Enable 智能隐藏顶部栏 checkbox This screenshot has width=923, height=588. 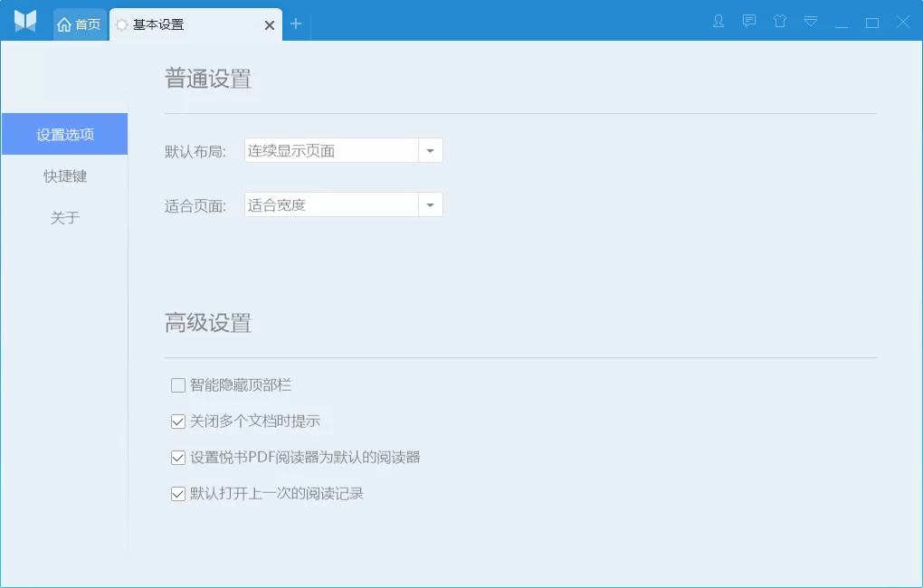tap(177, 385)
